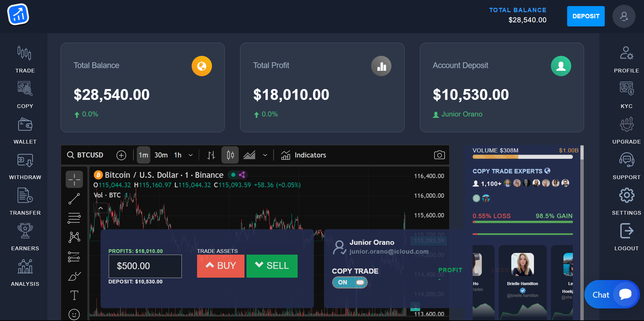This screenshot has height=321, width=644.
Task: Select the XABCD pattern drawing tool
Action: (x=74, y=237)
